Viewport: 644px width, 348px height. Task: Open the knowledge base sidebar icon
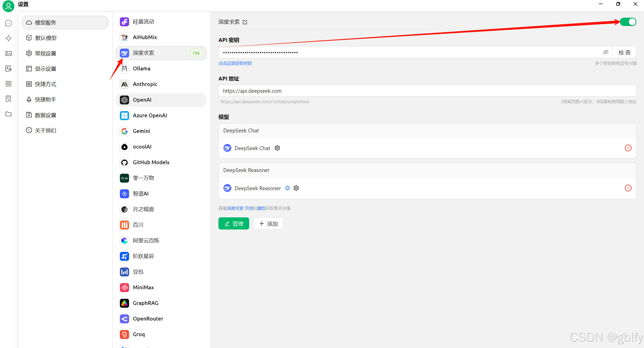[8, 99]
